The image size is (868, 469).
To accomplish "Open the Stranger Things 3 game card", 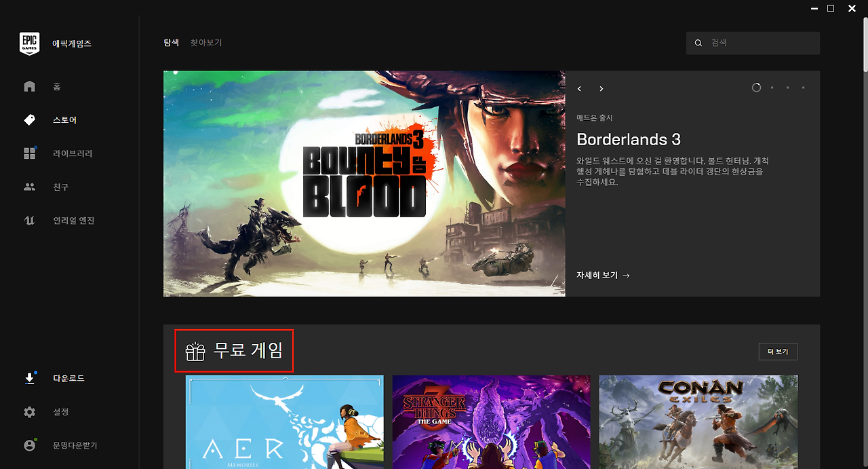I will click(x=492, y=422).
